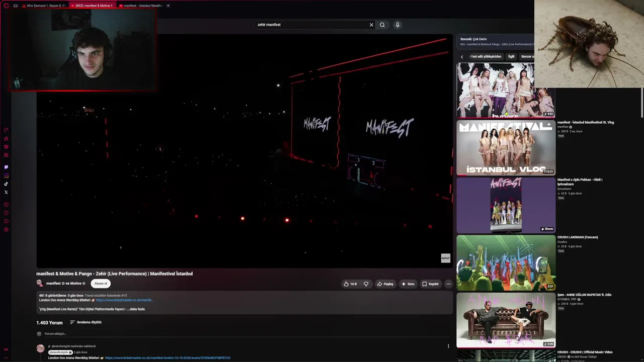This screenshot has width=644, height=362.
Task: Open new browser tab with plus button
Action: point(168,6)
